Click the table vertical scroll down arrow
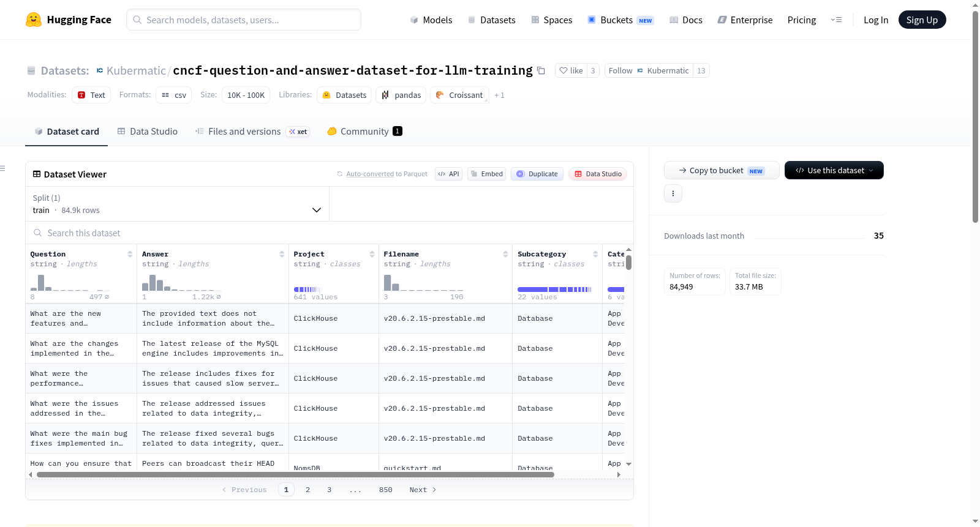This screenshot has height=527, width=980. [628, 464]
